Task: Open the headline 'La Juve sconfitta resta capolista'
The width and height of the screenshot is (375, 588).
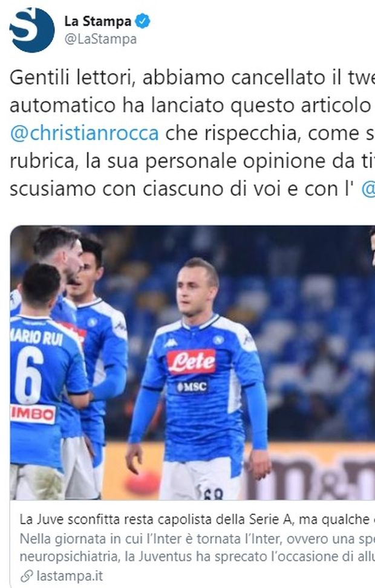Action: click(x=197, y=519)
